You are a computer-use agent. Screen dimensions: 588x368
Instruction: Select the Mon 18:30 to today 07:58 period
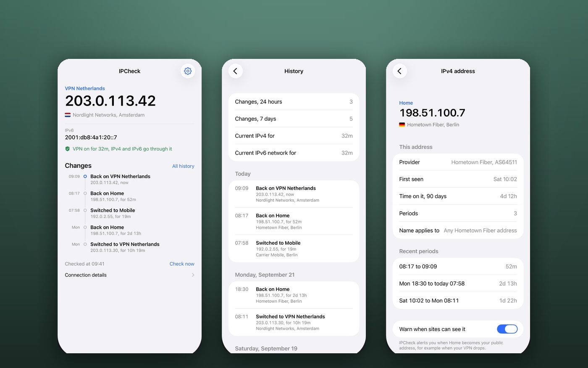[458, 283]
